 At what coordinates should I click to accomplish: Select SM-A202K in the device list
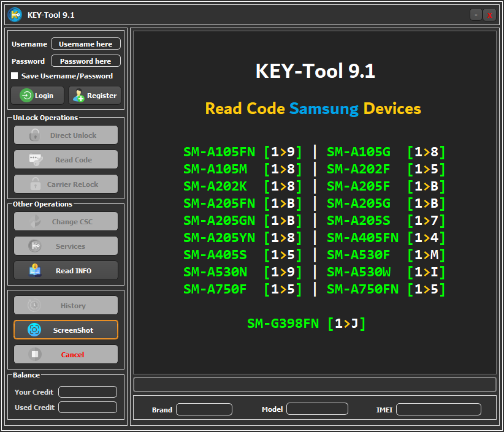[x=215, y=186]
